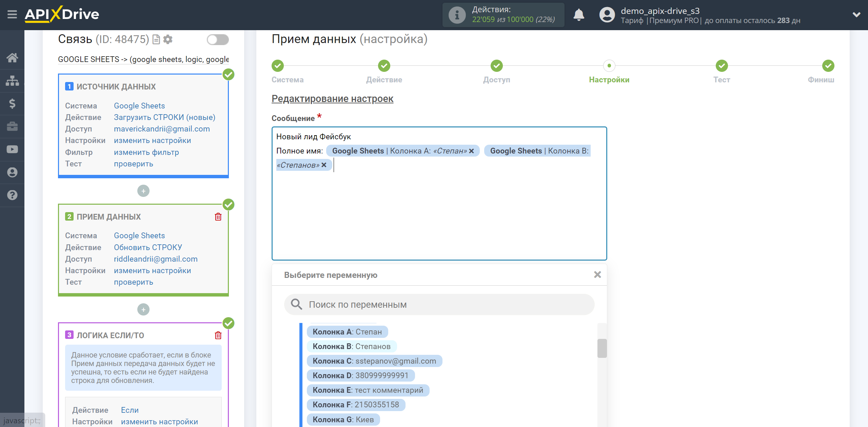Open riddleandrii@gmail.com access link
The width and height of the screenshot is (868, 427).
click(156, 259)
